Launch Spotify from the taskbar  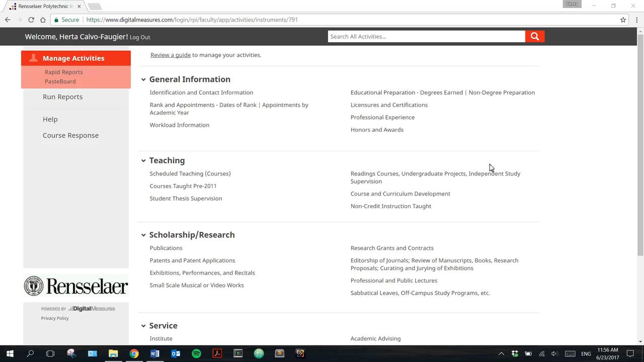pos(196,353)
